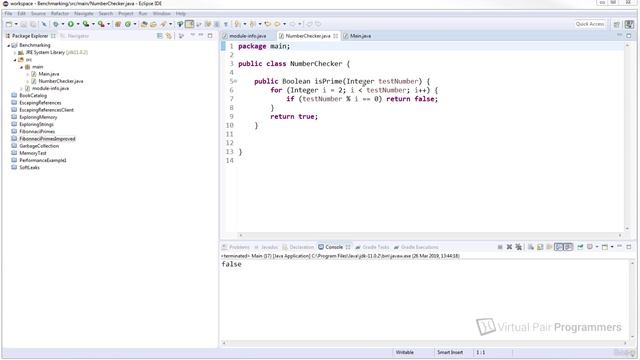Collapse the main package node
The height and width of the screenshot is (360, 640).
point(22,67)
